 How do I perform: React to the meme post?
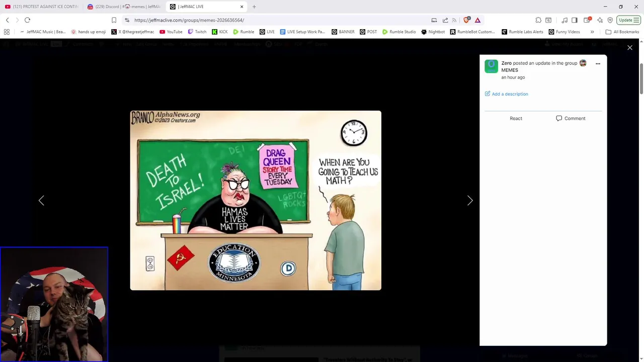click(516, 119)
